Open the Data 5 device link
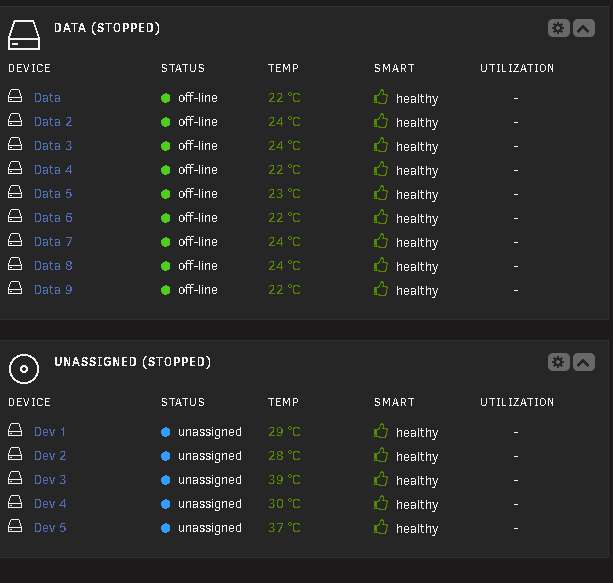The image size is (613, 583). (x=53, y=194)
